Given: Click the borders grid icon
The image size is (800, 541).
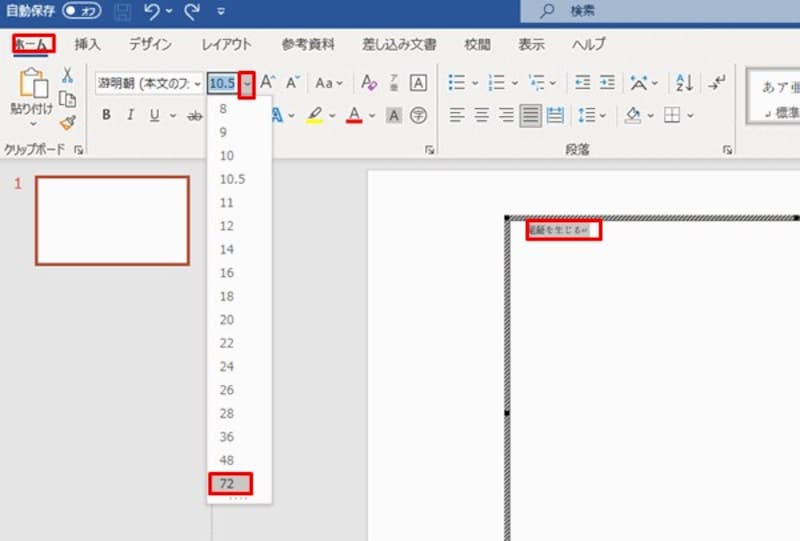Looking at the screenshot, I should pyautogui.click(x=672, y=116).
